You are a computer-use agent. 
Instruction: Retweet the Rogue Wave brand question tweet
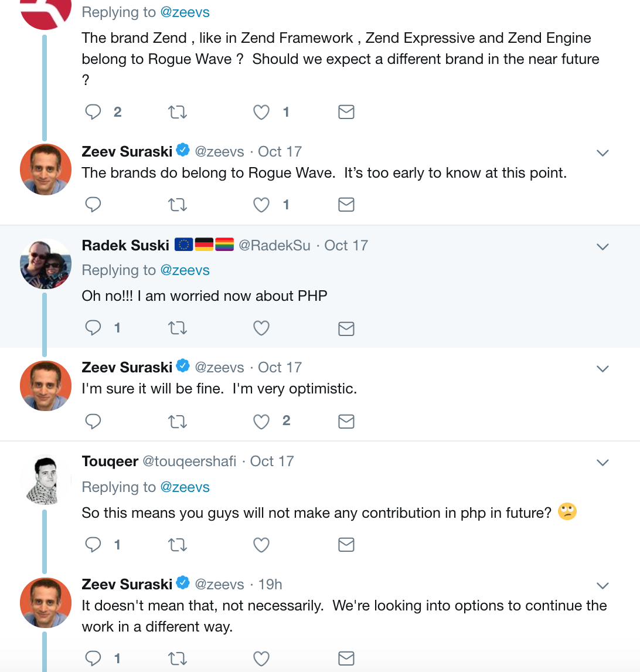coord(178,112)
